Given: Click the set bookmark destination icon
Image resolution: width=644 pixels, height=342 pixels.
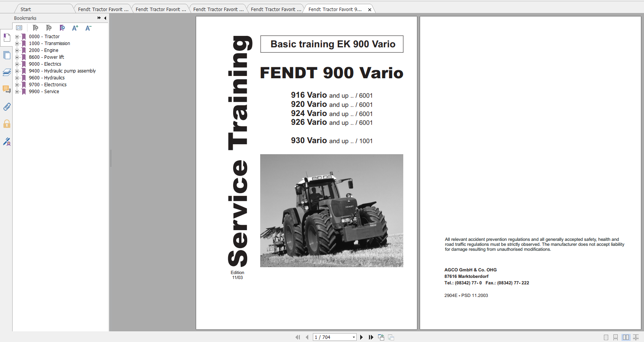Looking at the screenshot, I should 62,28.
